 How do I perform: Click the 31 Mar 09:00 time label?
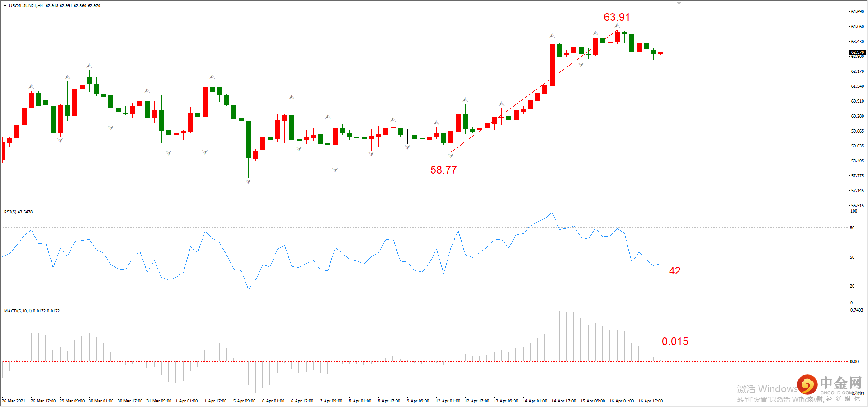[x=159, y=401]
